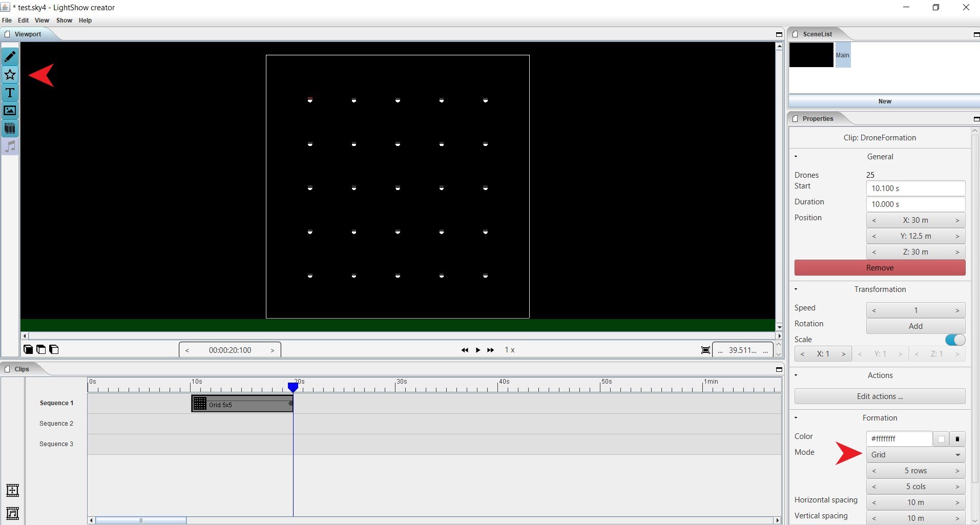Open Edit actions dialog

[880, 396]
